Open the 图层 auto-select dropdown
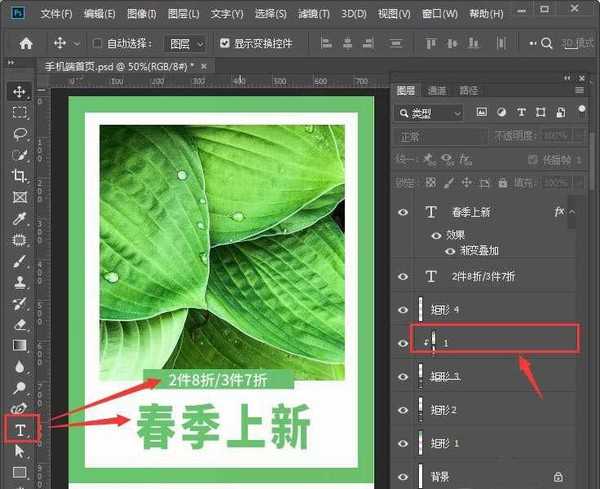The height and width of the screenshot is (489, 600). [x=184, y=44]
